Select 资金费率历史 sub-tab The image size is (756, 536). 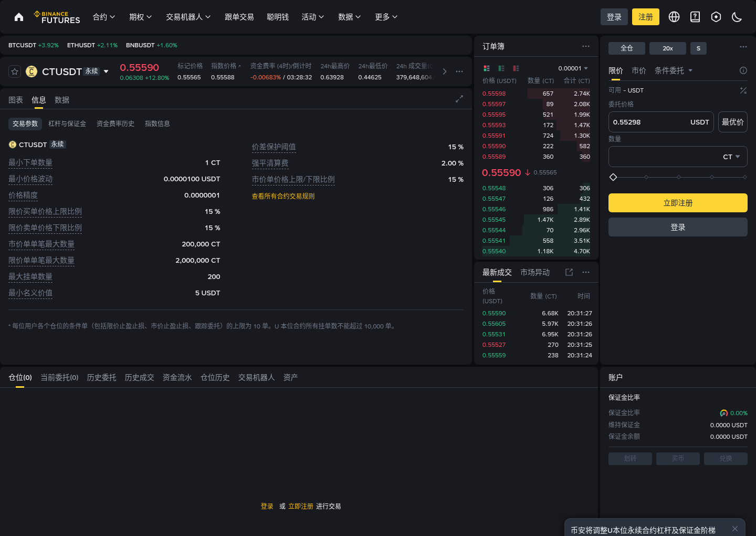(115, 123)
